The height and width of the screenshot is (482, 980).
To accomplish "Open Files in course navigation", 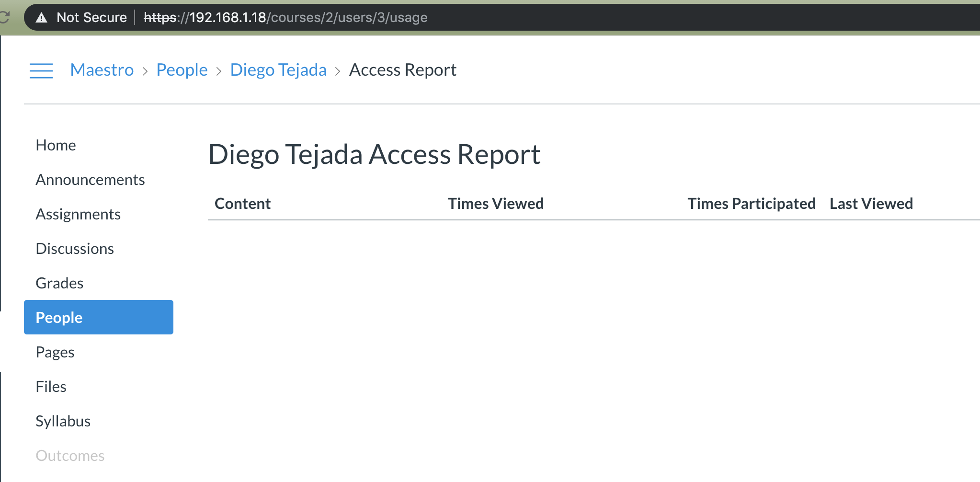I will pyautogui.click(x=51, y=387).
